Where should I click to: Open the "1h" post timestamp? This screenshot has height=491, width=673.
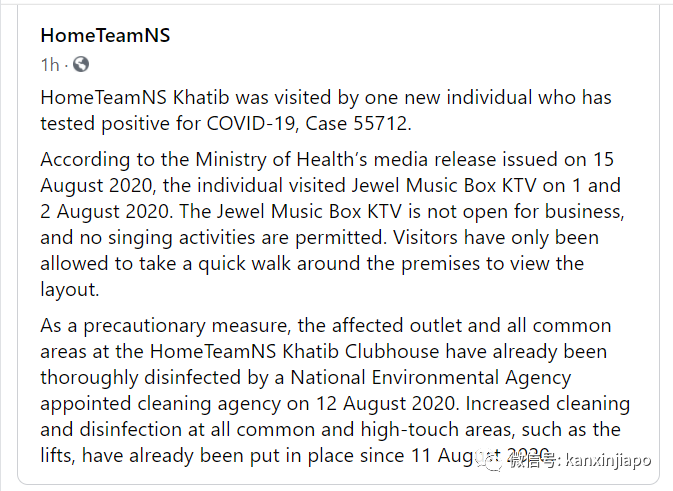49,65
